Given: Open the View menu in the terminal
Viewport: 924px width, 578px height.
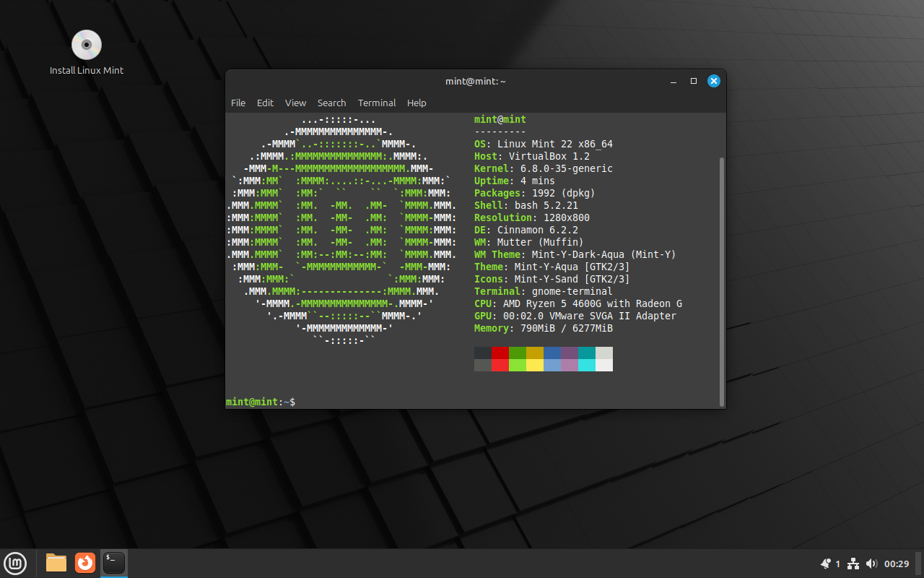Looking at the screenshot, I should [295, 103].
